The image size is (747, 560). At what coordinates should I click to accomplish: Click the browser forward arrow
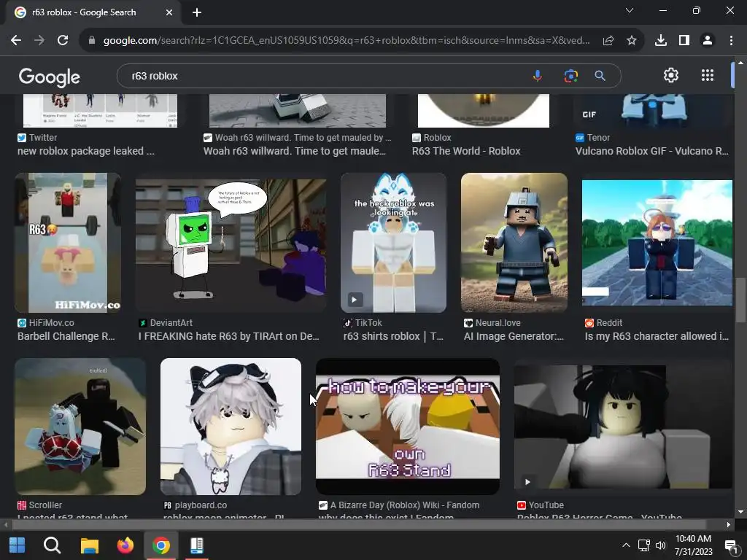[39, 41]
